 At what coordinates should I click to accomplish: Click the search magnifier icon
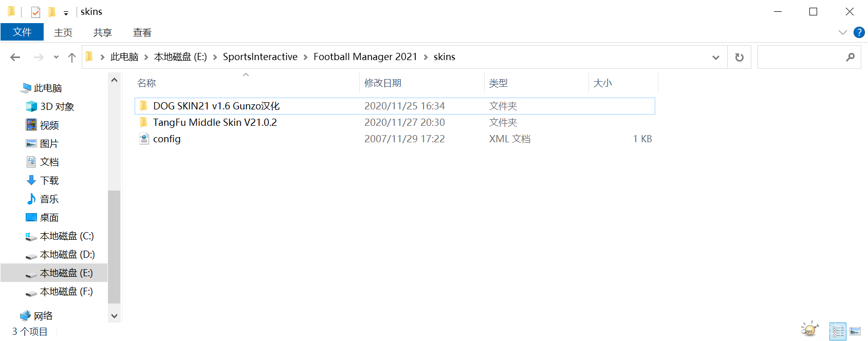click(x=850, y=58)
